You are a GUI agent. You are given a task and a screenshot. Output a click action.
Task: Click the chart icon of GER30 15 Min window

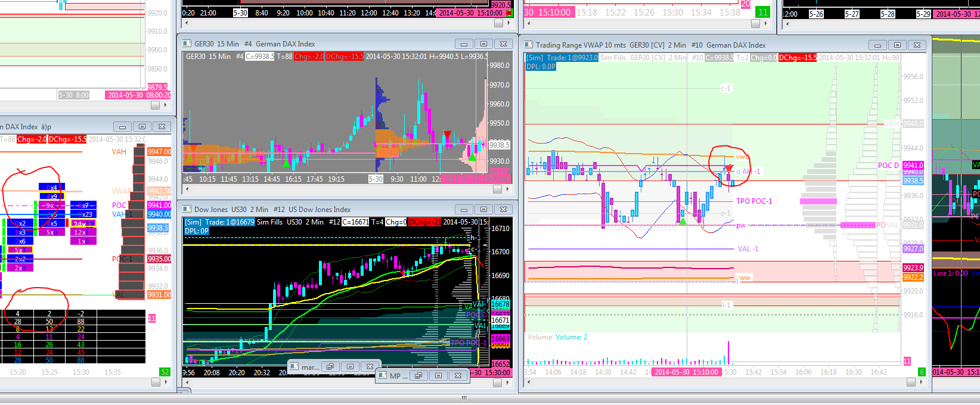pyautogui.click(x=187, y=43)
